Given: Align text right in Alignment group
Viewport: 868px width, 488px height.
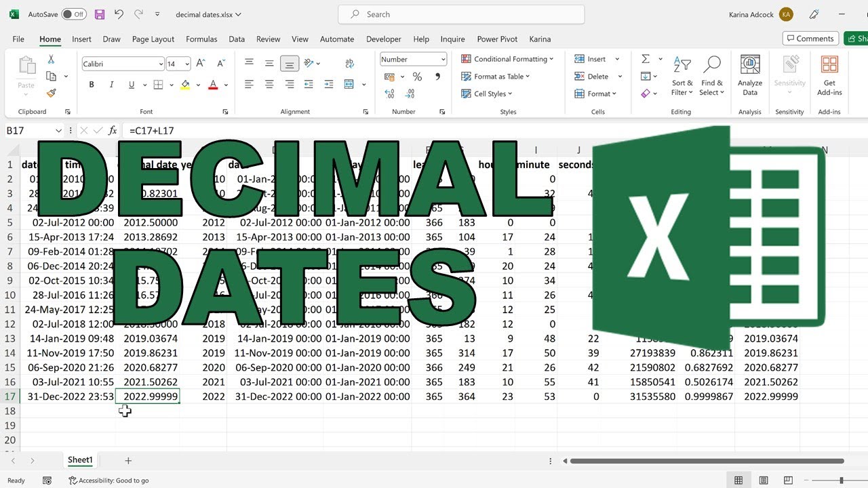Looking at the screenshot, I should 290,85.
